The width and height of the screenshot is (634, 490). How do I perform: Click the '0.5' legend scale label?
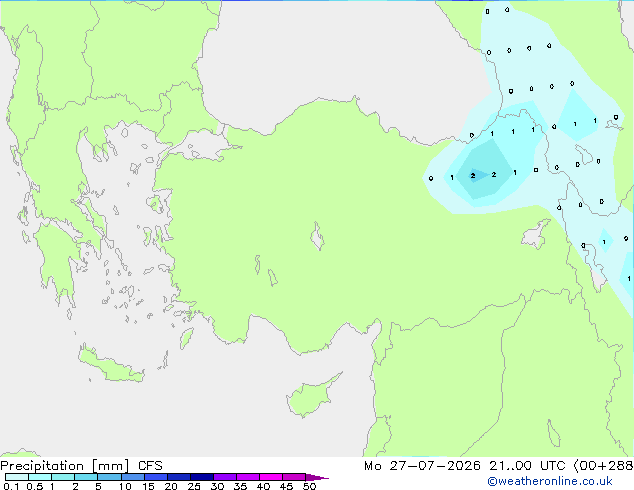tap(35, 486)
